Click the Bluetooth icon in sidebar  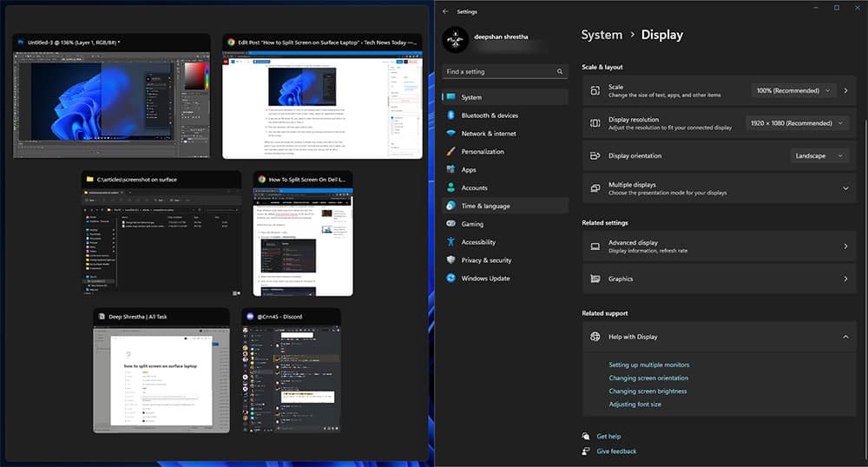click(x=451, y=115)
